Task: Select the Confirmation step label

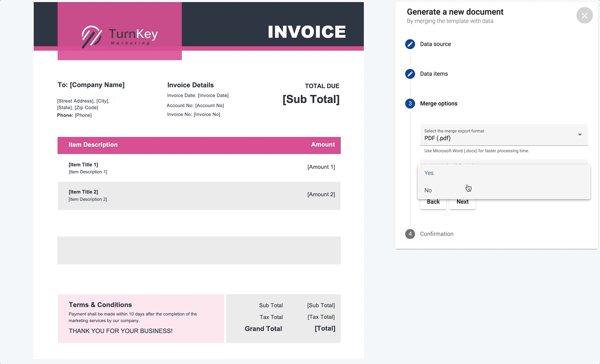Action: [x=437, y=234]
